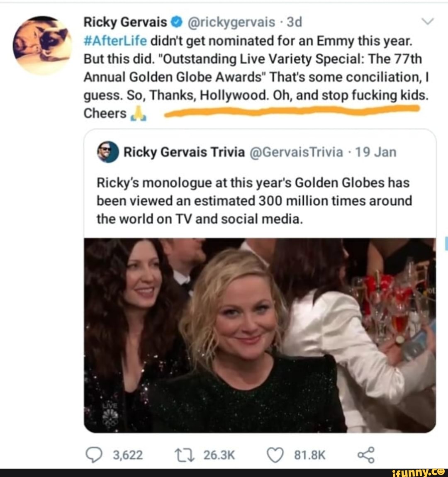This screenshot has width=448, height=477.
Task: Like the tweet with the heart icon
Action: tap(275, 455)
